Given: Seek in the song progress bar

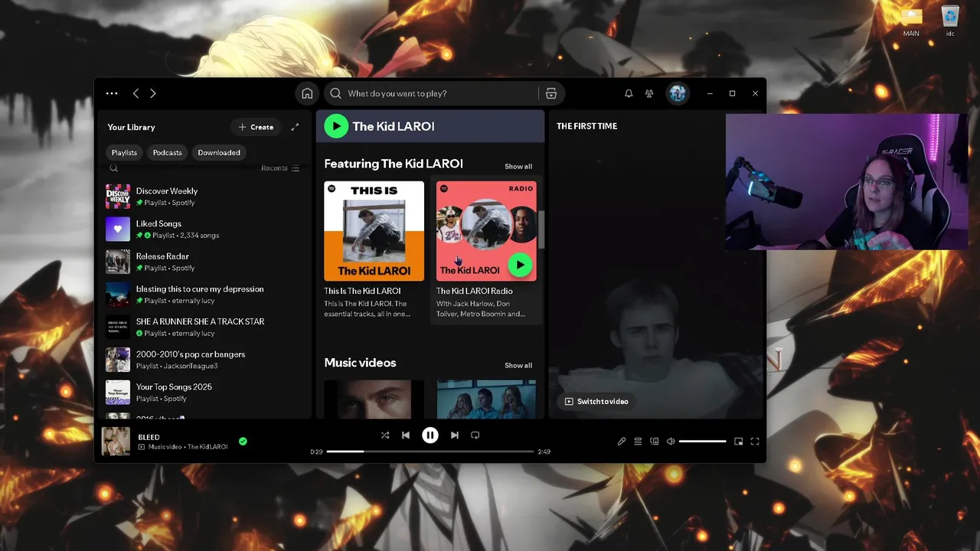Looking at the screenshot, I should click(x=430, y=452).
